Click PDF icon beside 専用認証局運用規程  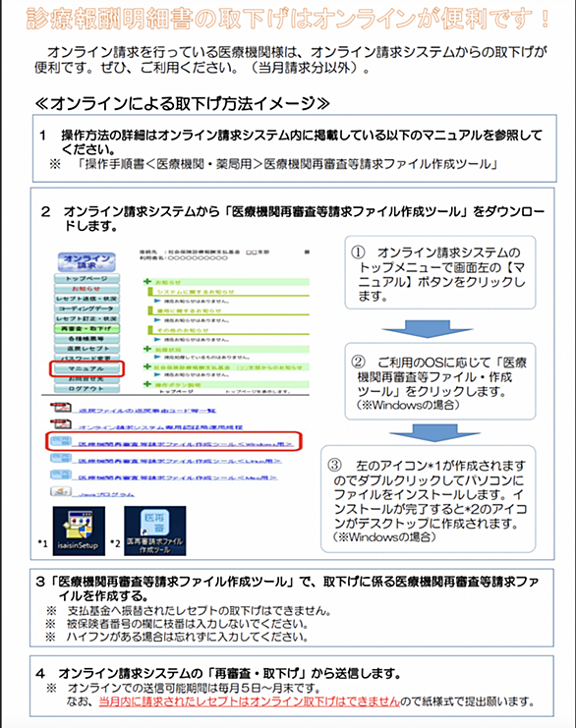point(60,423)
